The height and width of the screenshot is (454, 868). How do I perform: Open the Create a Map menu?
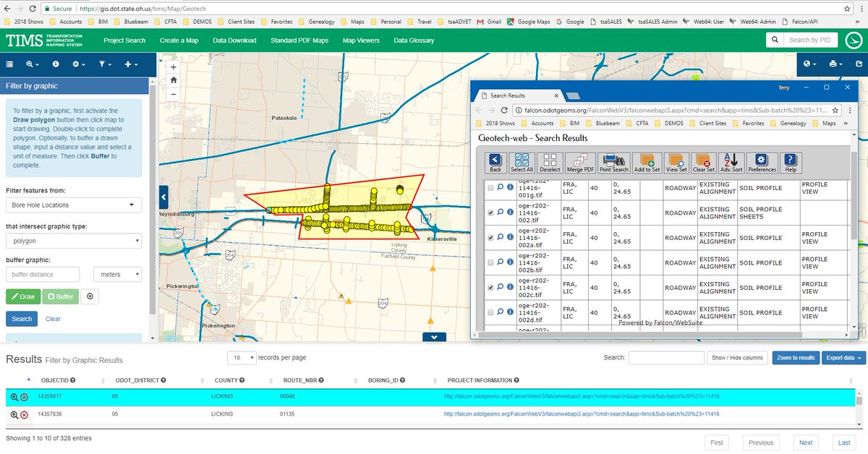coord(179,40)
